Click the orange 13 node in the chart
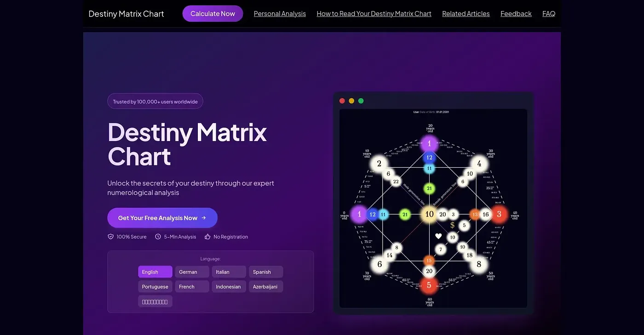Screen dimensions: 644x335 (x=475, y=215)
